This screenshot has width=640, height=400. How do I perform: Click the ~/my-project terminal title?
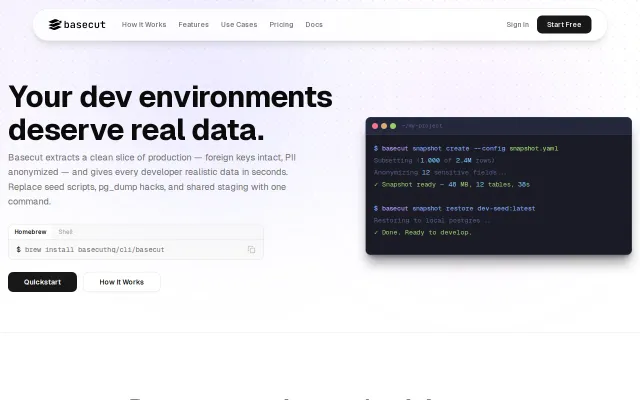tap(422, 126)
